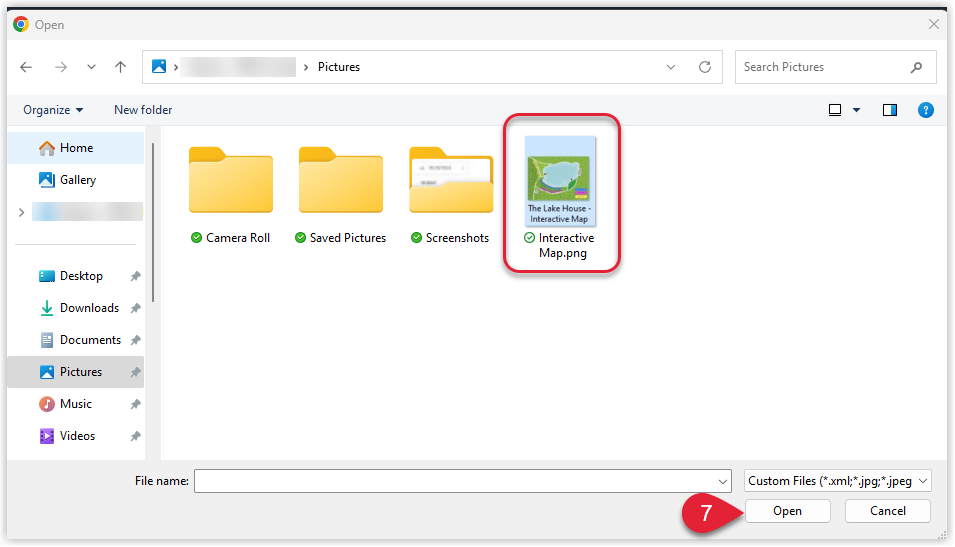955x547 pixels.
Task: Click the Saved Pictures label text
Action: tap(348, 238)
